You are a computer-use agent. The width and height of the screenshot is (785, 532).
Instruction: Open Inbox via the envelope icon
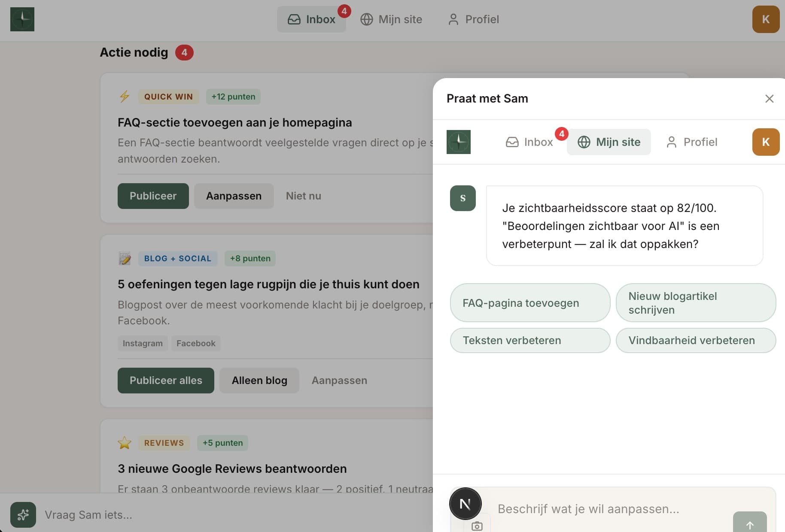[294, 19]
